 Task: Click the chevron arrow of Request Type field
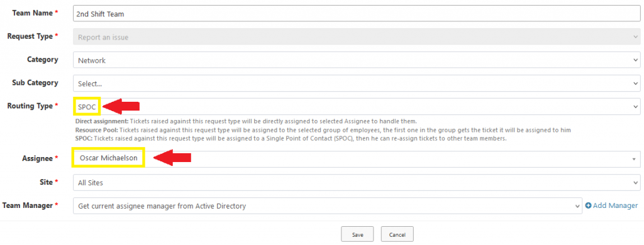636,37
